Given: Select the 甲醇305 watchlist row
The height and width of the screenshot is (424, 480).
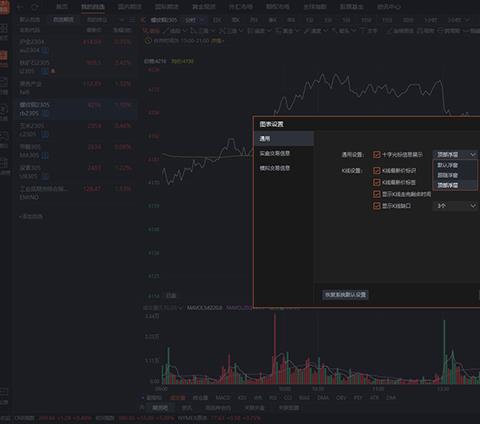Looking at the screenshot, I should (77, 151).
